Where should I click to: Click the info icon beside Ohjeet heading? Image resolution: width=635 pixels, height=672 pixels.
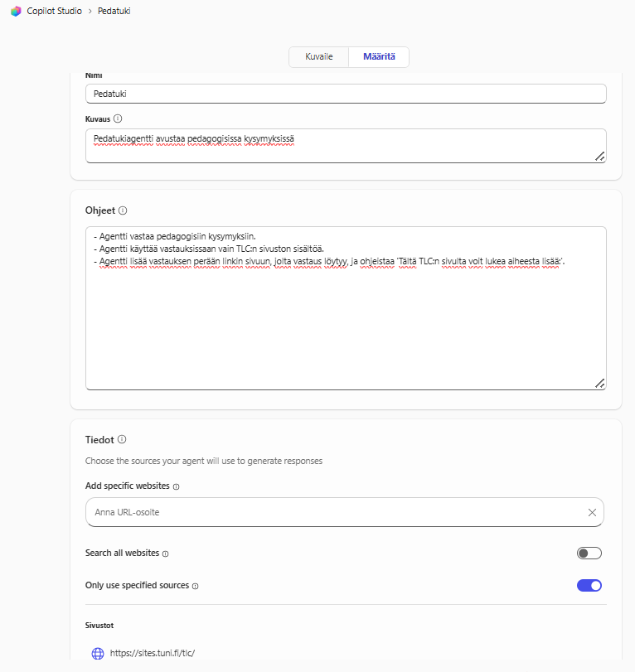tap(123, 210)
